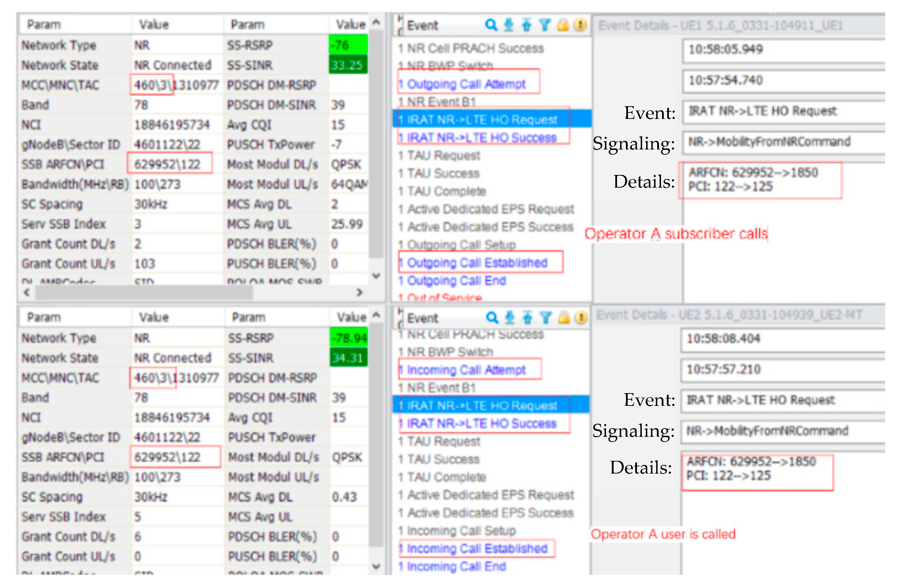Click the search icon in the UE2 Event panel

point(492,318)
